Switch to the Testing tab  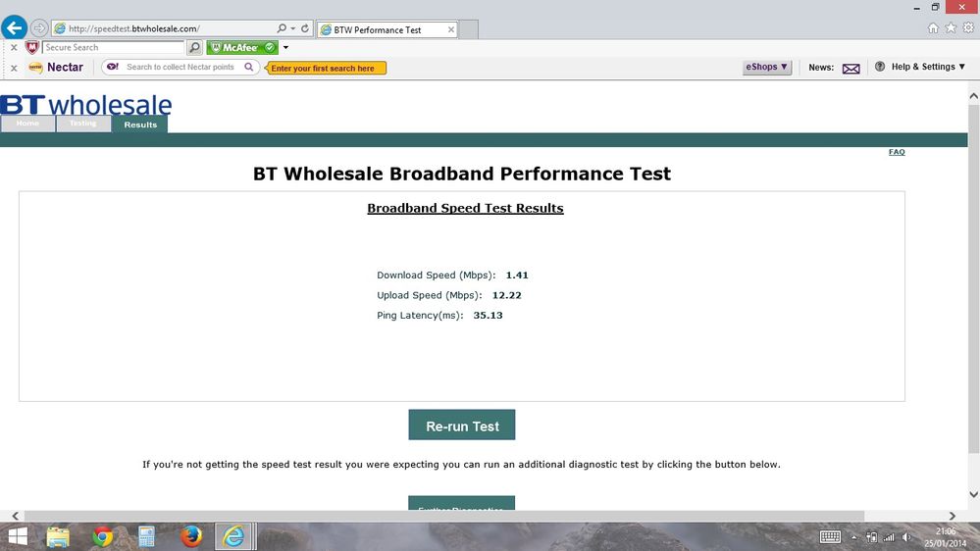point(83,124)
